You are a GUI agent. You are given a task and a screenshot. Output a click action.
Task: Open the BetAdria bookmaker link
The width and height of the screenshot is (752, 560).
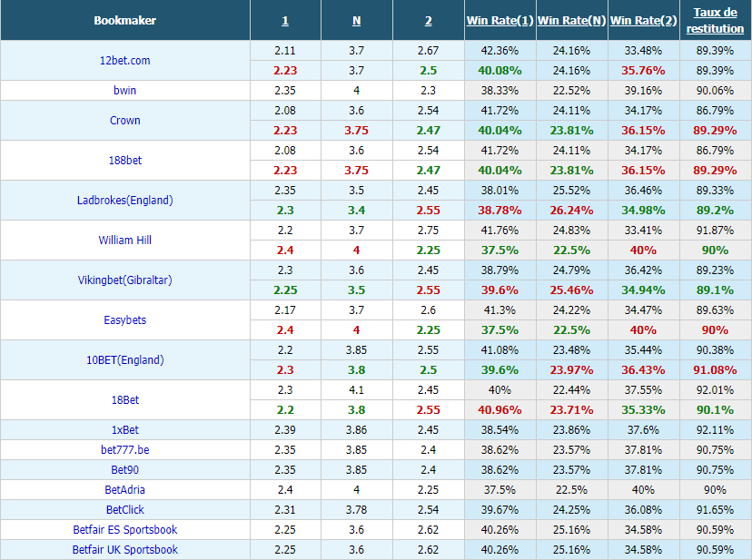[x=124, y=489]
